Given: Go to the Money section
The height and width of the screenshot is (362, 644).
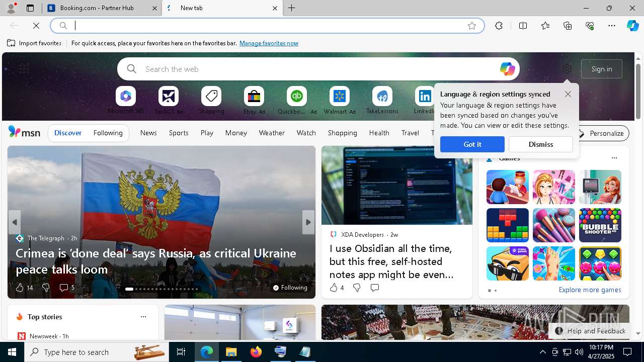Looking at the screenshot, I should click(236, 133).
